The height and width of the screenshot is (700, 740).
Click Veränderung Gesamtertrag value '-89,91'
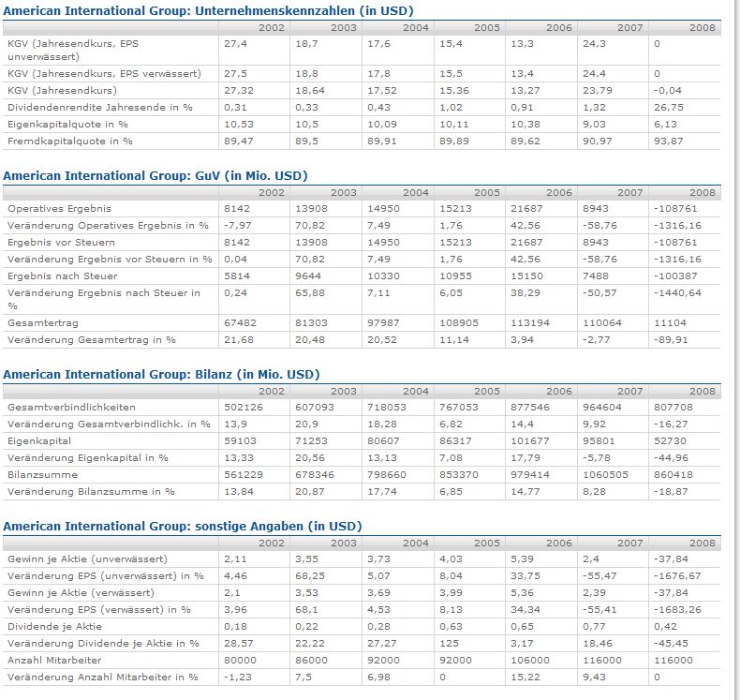click(671, 340)
